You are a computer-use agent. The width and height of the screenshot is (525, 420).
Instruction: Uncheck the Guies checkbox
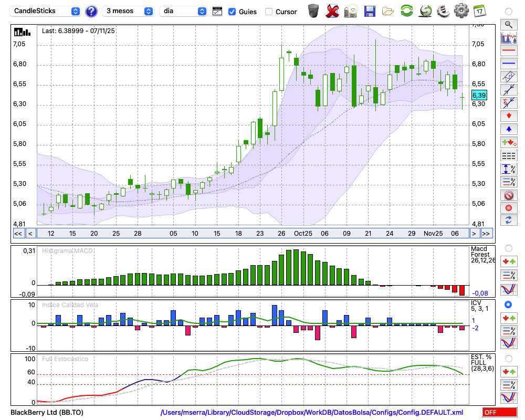pyautogui.click(x=232, y=12)
